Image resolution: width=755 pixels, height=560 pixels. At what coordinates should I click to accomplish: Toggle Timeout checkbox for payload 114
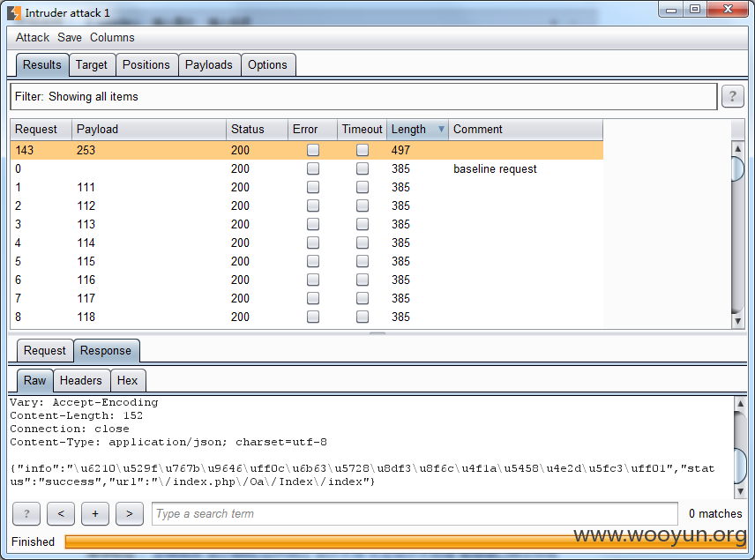[363, 243]
